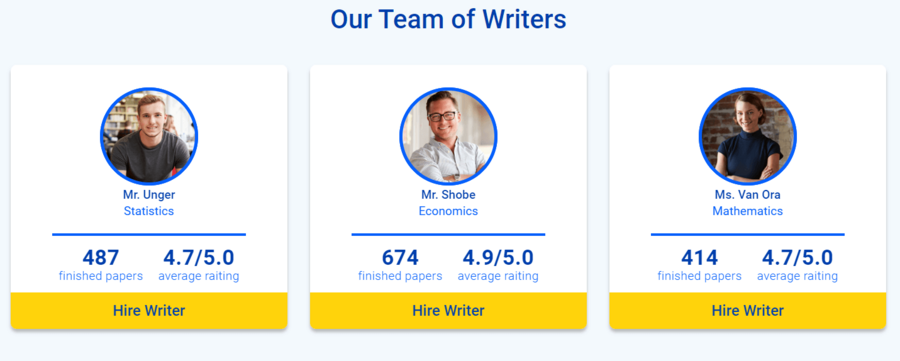Image resolution: width=900 pixels, height=361 pixels.
Task: Click the 414 finished papers count
Action: tap(699, 258)
